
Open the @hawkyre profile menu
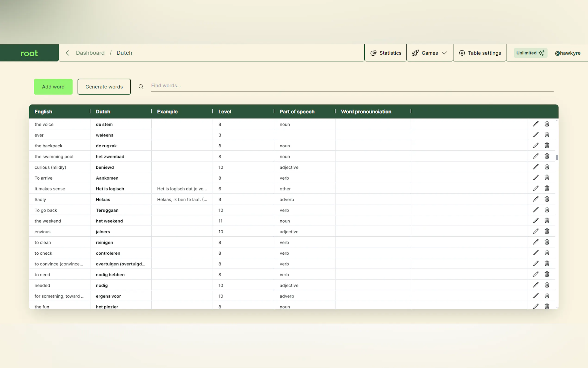(x=568, y=53)
